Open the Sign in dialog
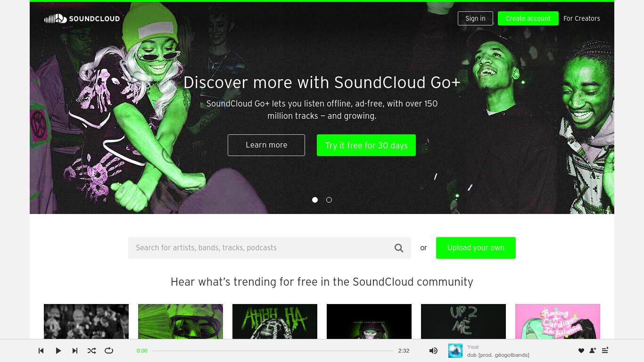Viewport: 644px width, 362px height. pos(475,18)
